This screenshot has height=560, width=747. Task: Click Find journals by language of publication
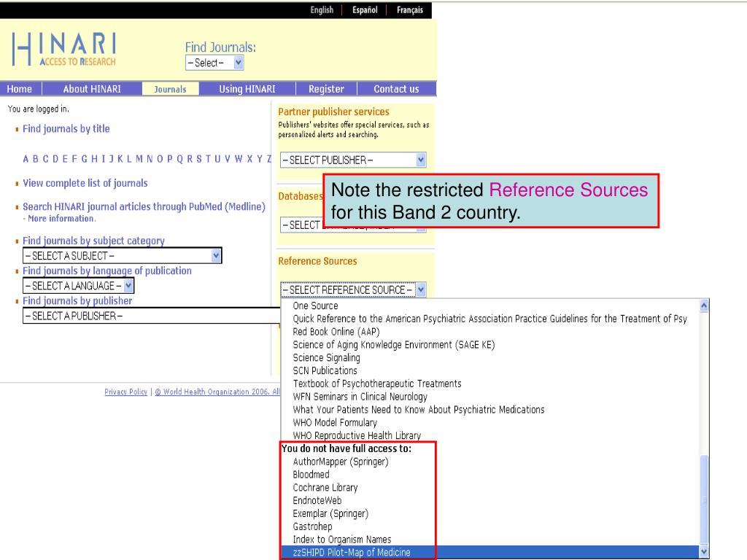coord(107,271)
